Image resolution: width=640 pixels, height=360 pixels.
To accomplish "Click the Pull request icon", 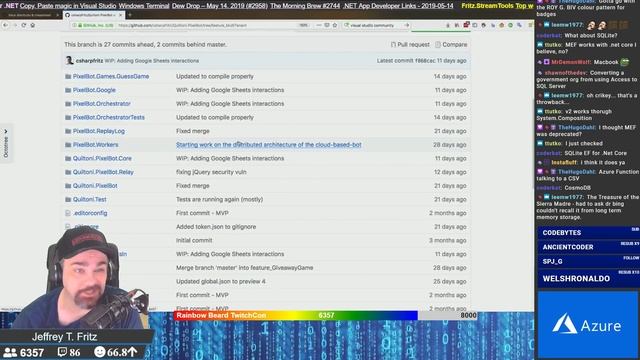I will tap(393, 44).
